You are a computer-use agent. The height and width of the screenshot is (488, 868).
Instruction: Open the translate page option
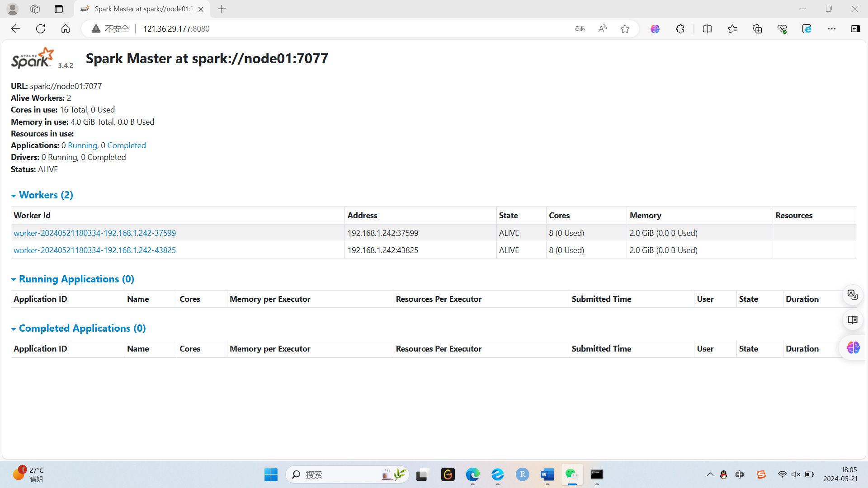(580, 29)
